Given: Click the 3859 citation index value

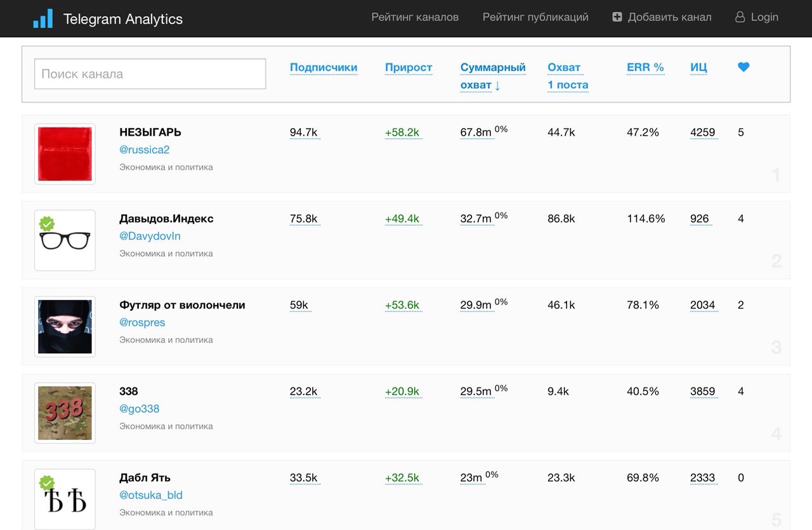Looking at the screenshot, I should (703, 391).
